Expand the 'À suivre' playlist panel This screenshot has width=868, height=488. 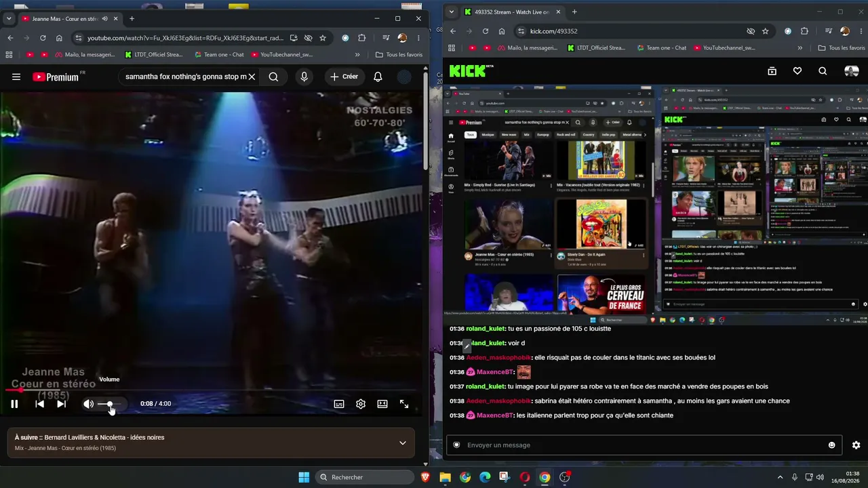coord(403,443)
